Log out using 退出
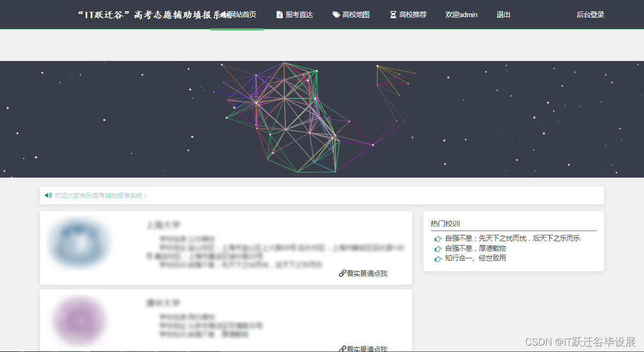Screen dimensions: 644x352 pyautogui.click(x=503, y=14)
